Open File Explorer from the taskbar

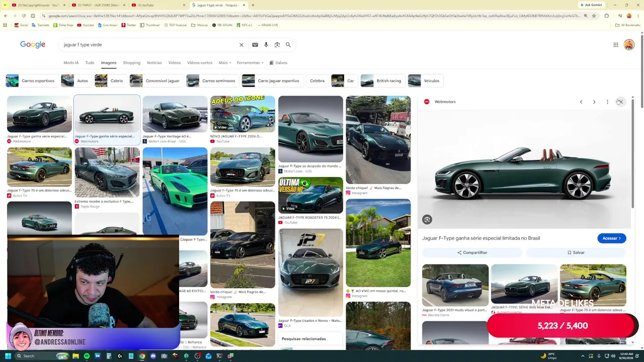click(x=75, y=356)
